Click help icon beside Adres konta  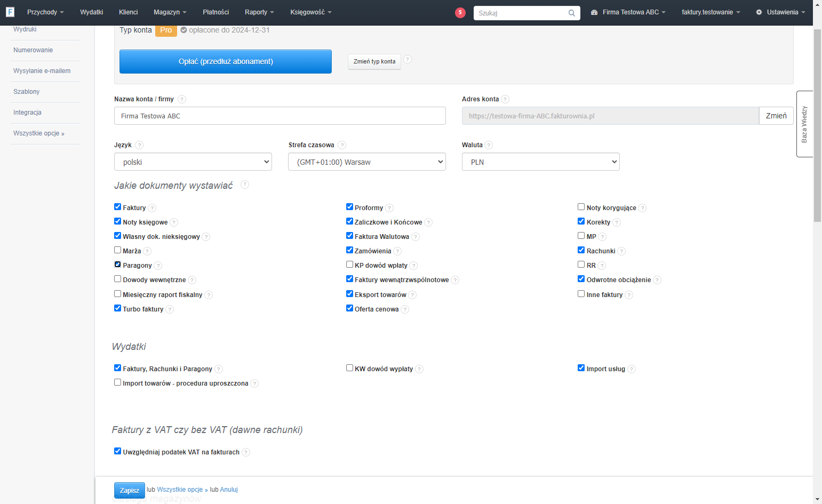(505, 99)
